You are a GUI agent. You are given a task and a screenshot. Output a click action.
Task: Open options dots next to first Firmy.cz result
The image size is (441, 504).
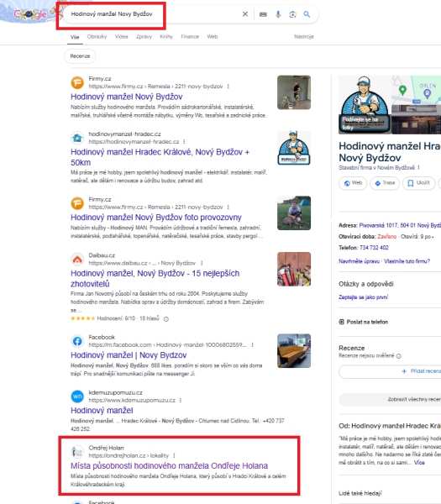coord(228,87)
